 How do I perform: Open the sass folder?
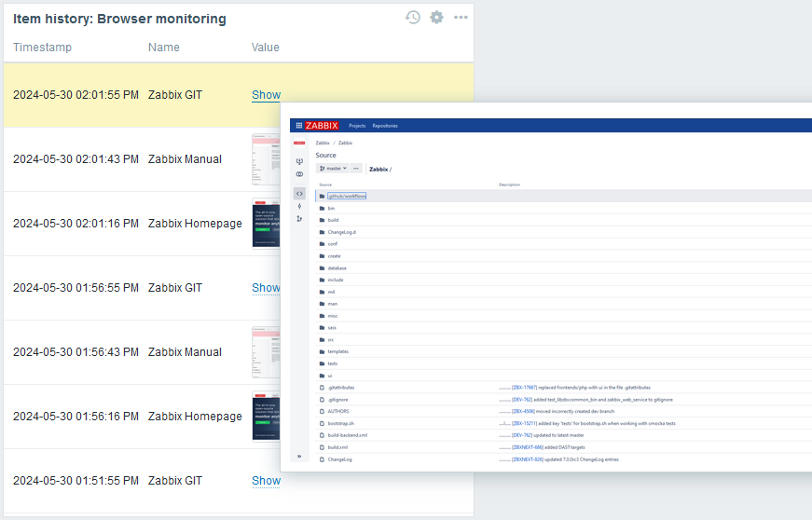(x=332, y=327)
